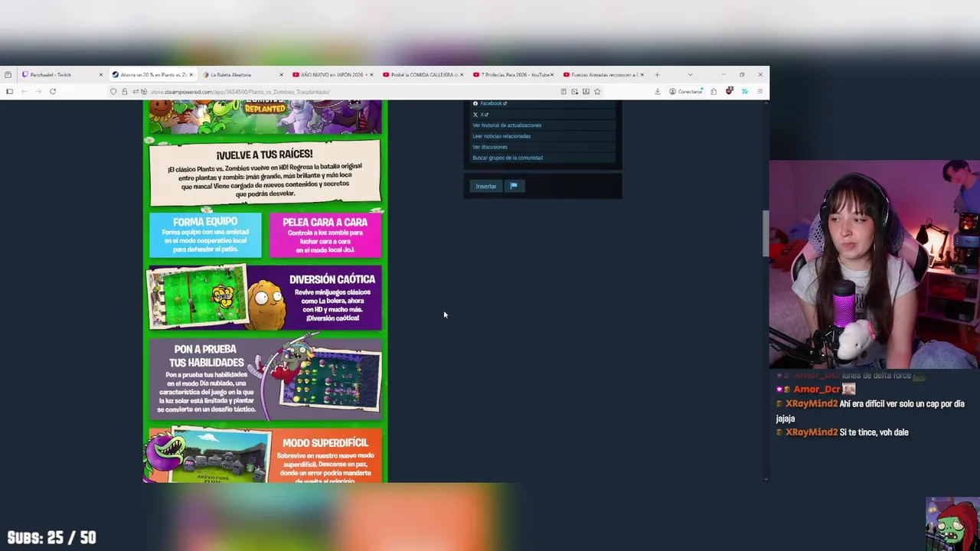Click the Insertar button
The height and width of the screenshot is (551, 980).
486,186
